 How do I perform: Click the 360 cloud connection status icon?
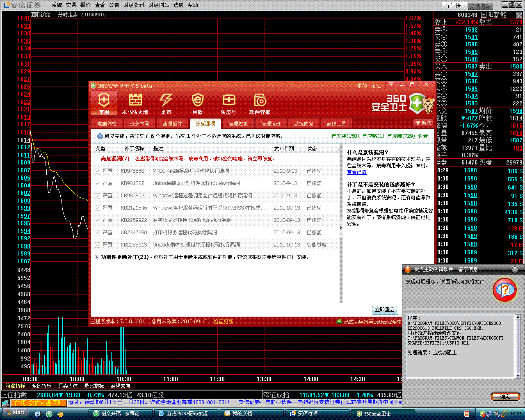coord(339,322)
